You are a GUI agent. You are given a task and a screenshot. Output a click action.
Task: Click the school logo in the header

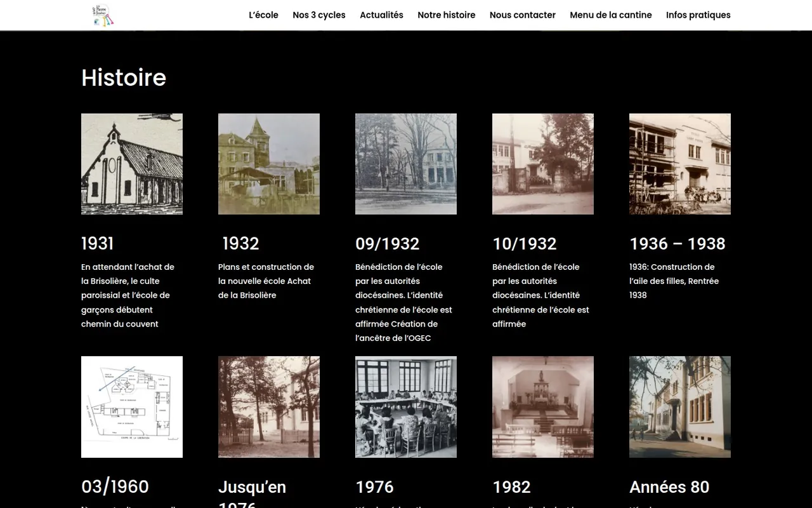103,15
